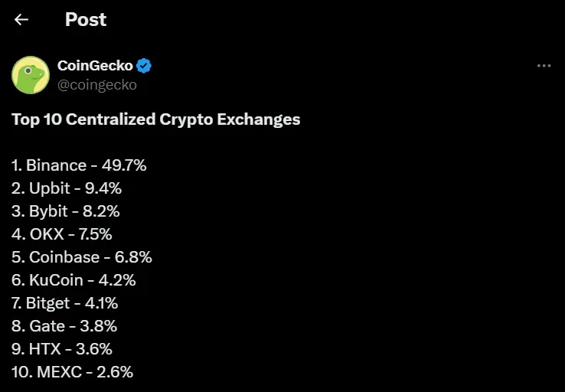565x392 pixels.
Task: Click the Bitget entry at rank seven
Action: click(x=65, y=303)
